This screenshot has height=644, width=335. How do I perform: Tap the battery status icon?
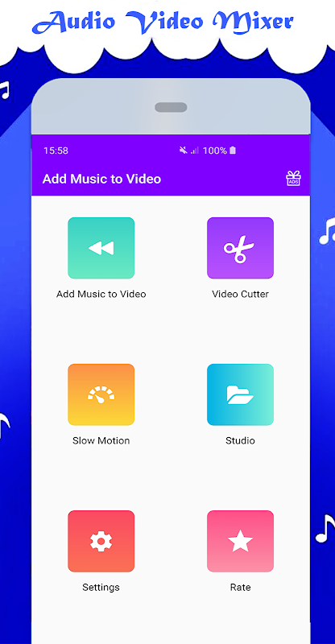click(233, 151)
